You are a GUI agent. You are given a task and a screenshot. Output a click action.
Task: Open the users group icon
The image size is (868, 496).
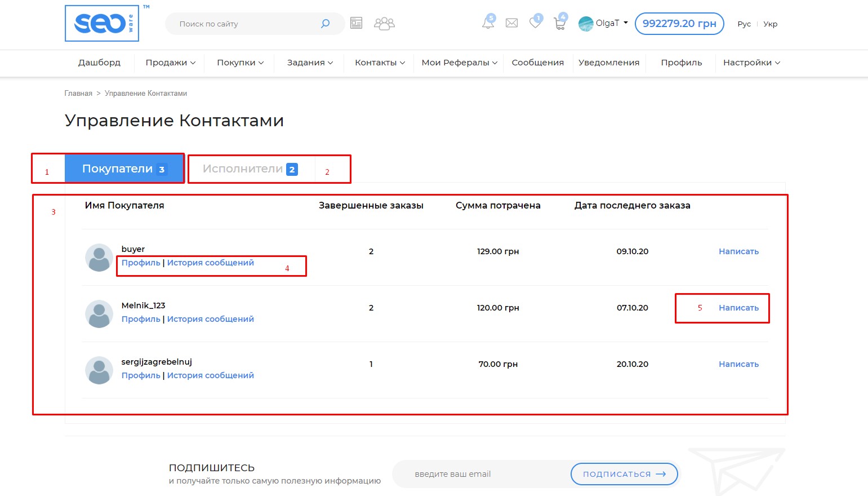pos(384,23)
